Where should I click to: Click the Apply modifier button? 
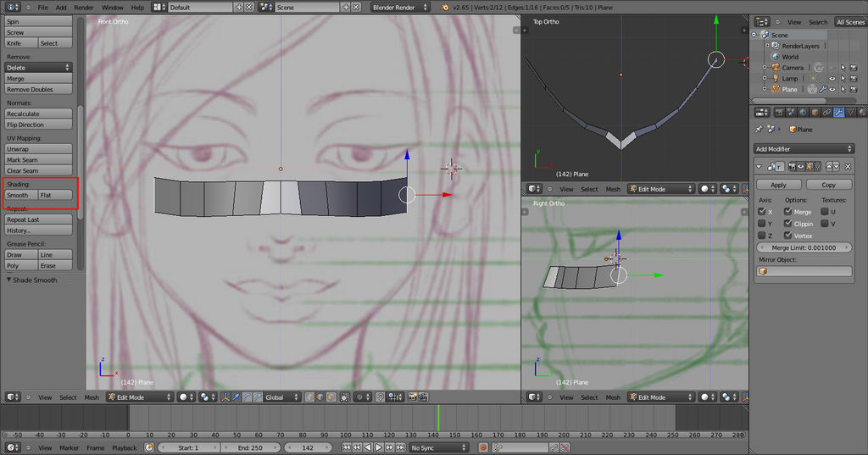pyautogui.click(x=778, y=184)
